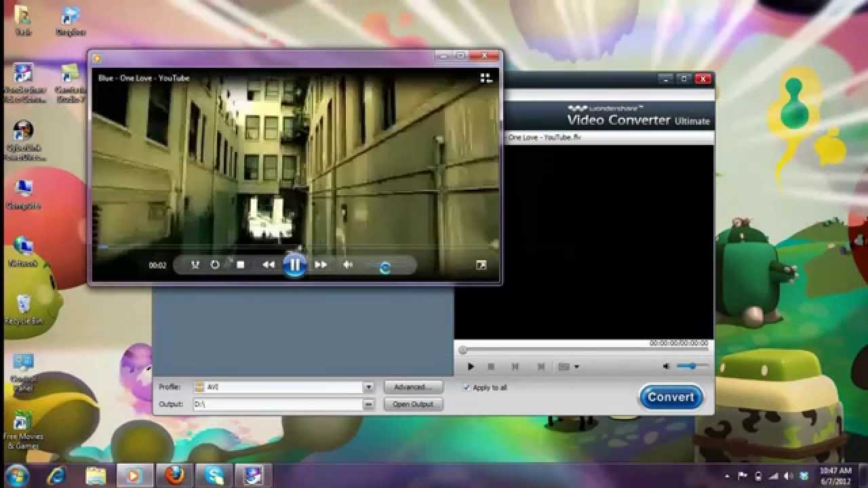Browse for the output folder

pos(368,404)
